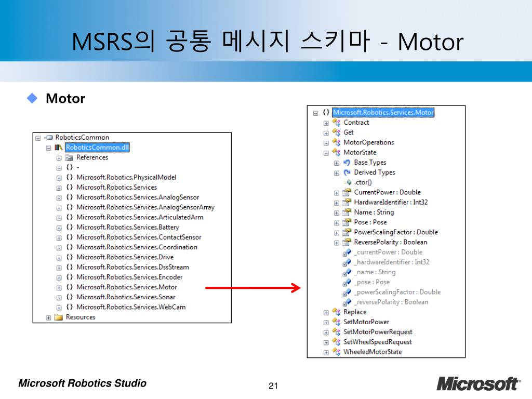Select Microsoft.Robotics.Services.ArticulatedArm in the tree

click(140, 217)
